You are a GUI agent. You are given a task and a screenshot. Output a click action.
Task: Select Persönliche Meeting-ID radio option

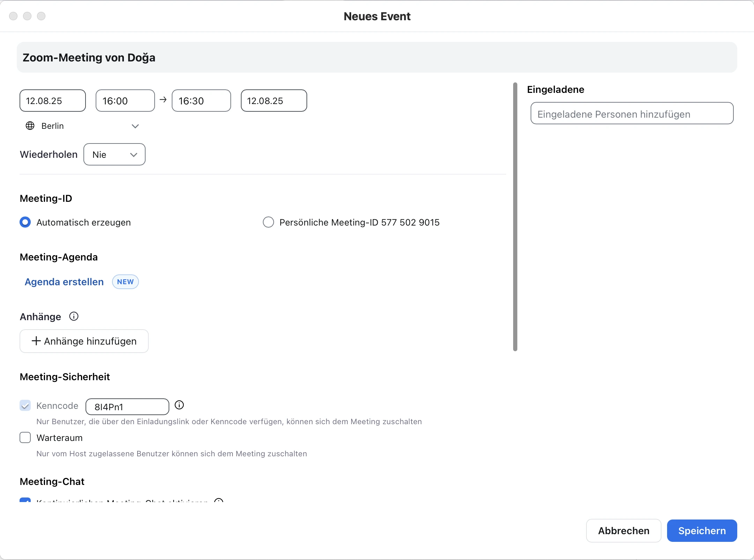[x=268, y=222]
